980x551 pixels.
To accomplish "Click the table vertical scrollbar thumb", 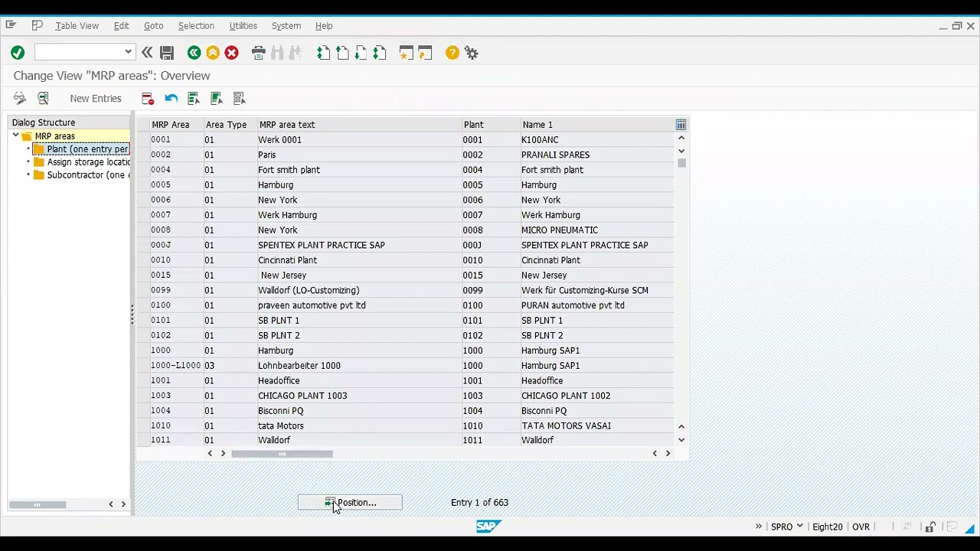I will (681, 163).
